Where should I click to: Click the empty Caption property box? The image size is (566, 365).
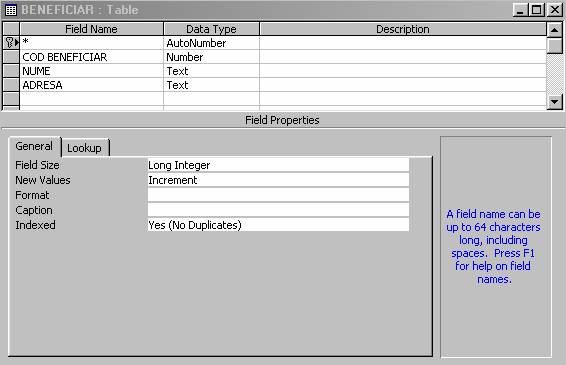pos(278,210)
